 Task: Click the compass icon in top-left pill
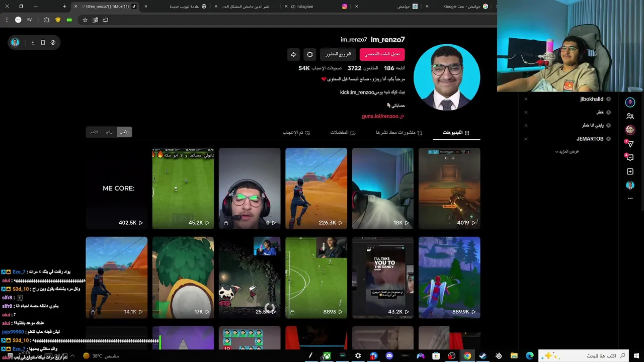(x=53, y=43)
